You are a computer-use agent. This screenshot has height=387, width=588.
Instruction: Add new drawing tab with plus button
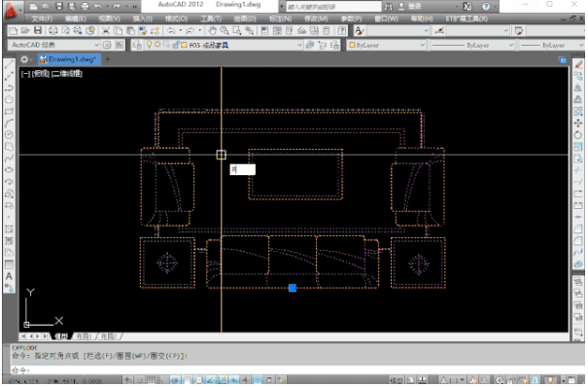click(108, 59)
